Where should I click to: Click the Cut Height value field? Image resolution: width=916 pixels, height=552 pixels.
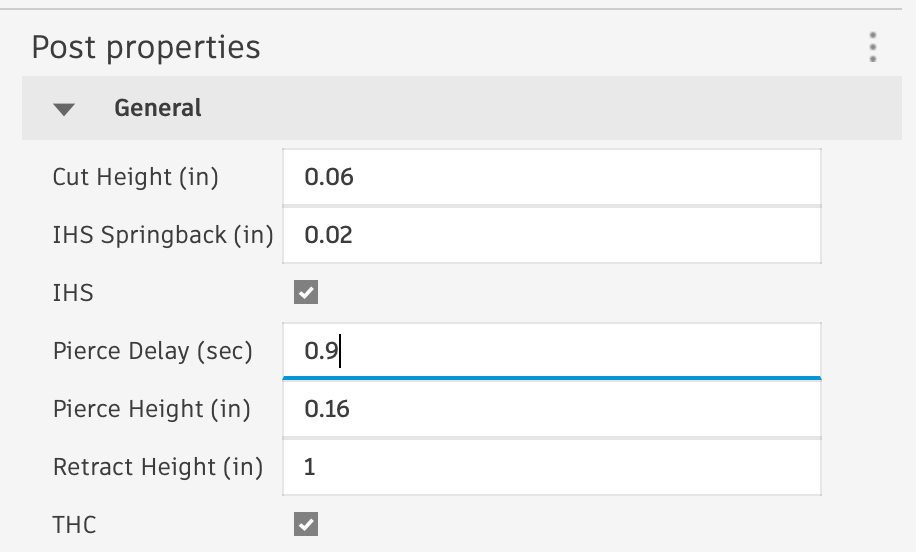[x=551, y=178]
